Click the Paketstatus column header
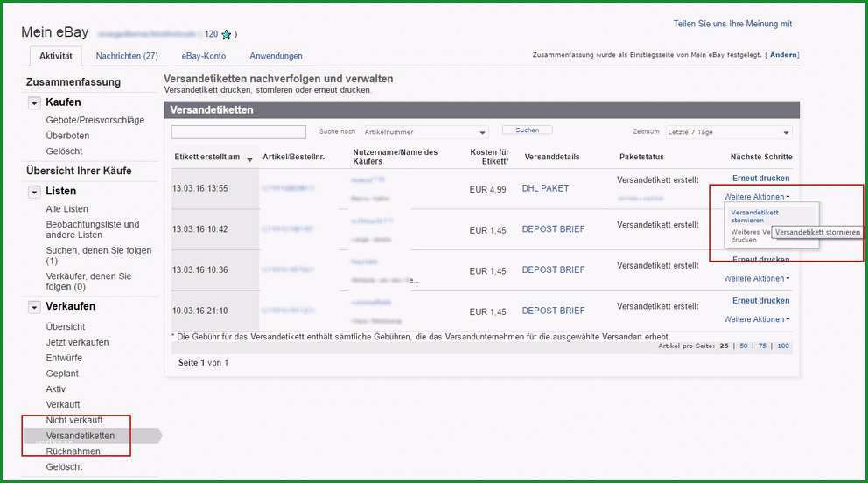The image size is (868, 483). 641,157
